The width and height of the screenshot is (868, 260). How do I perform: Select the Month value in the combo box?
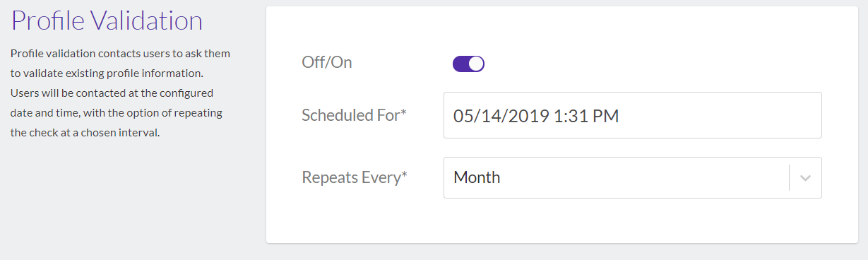pos(477,177)
